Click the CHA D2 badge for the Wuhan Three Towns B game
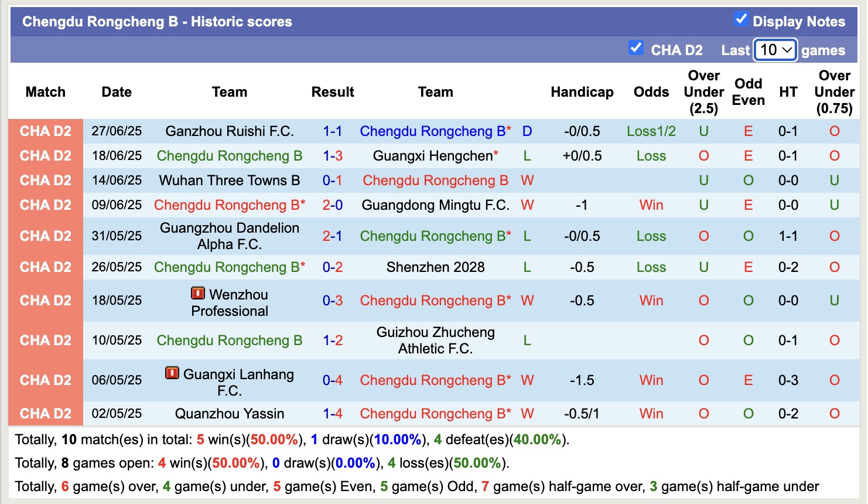The image size is (868, 504). click(x=45, y=180)
